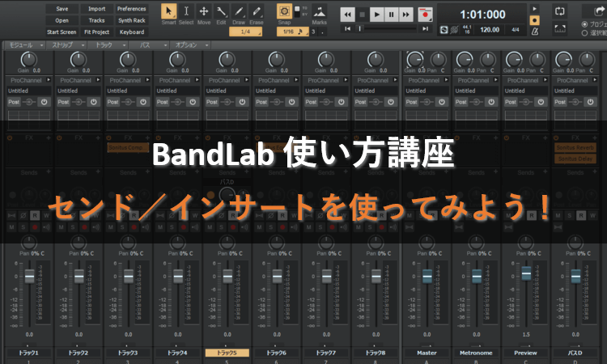Select the トラック5 name label
This screenshot has height=364, width=607.
pos(227,353)
